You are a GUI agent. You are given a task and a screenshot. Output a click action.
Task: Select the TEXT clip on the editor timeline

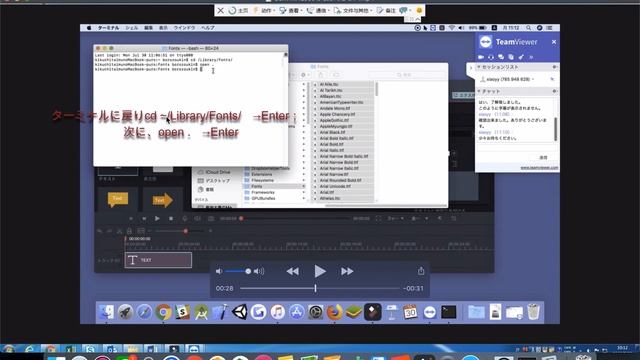[x=158, y=260]
